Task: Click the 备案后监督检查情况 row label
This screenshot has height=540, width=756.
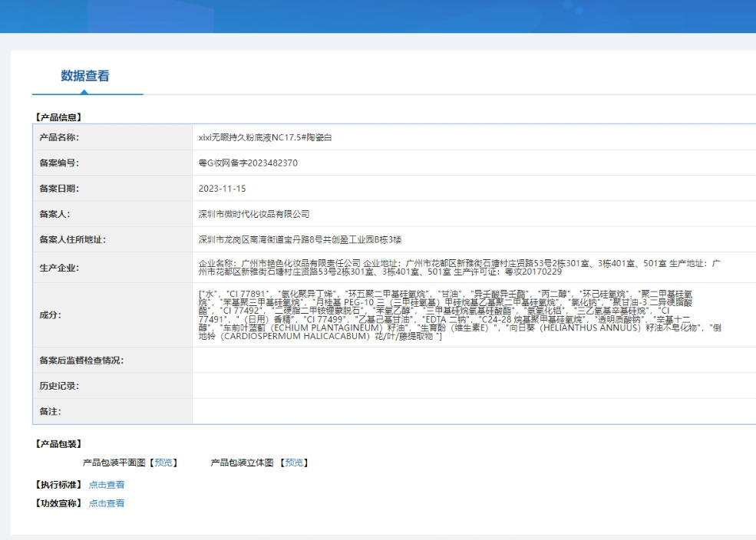Action: 81,361
